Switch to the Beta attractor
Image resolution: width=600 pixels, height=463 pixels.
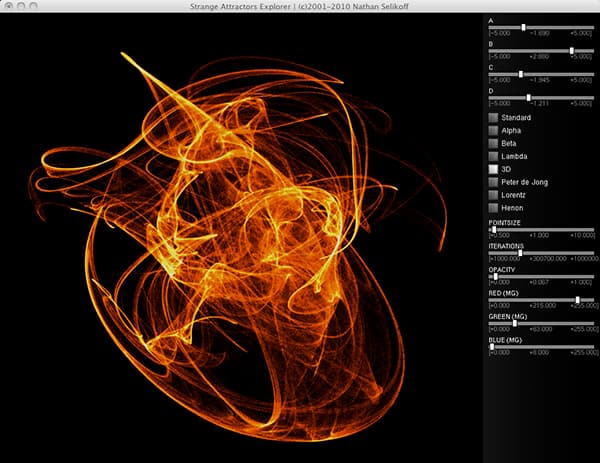[493, 144]
